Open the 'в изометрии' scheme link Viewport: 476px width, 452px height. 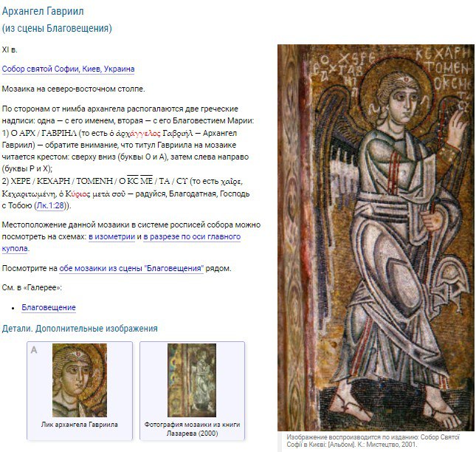tap(111, 236)
